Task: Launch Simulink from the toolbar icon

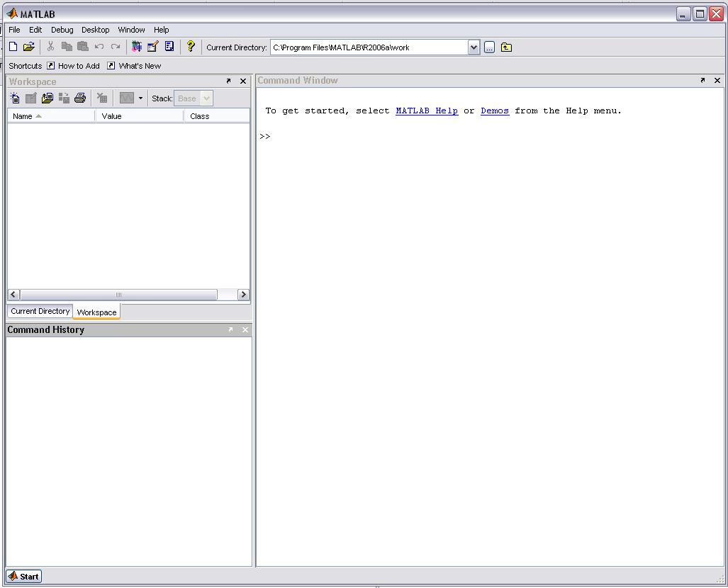Action: click(x=137, y=47)
